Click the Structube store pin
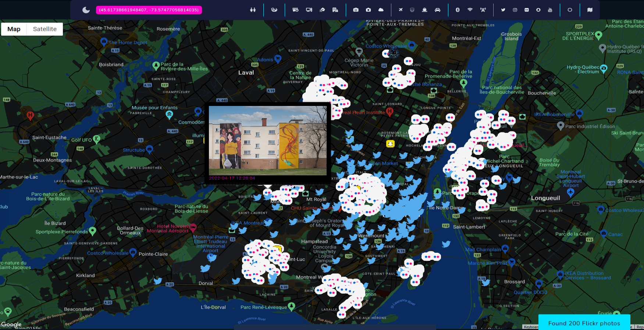This screenshot has height=330, width=644. 149,149
